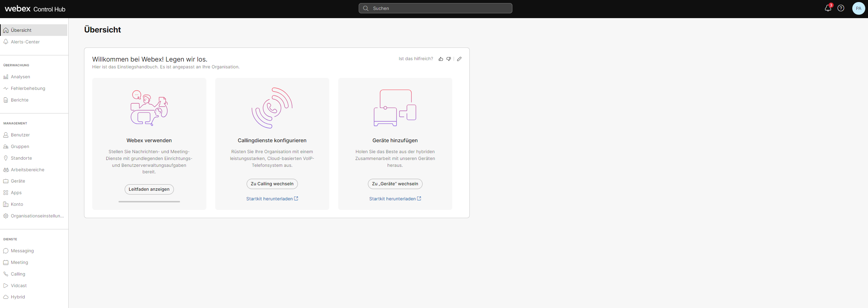Screen dimensions: 868x308
Task: Click the Fehlerbehebung pulse icon
Action: coord(6,89)
